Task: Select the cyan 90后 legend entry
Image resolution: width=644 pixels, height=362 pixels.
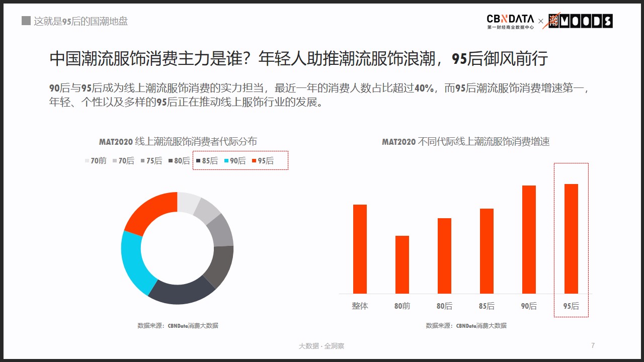Action: coord(235,161)
